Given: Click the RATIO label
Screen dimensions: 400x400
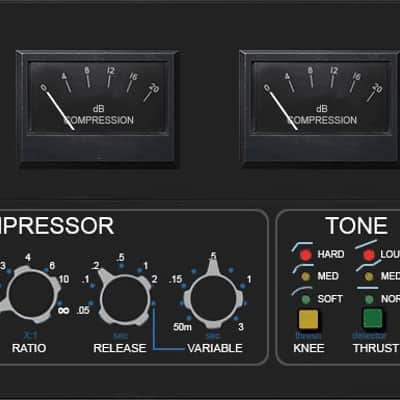Looking at the screenshot, I should tap(29, 348).
